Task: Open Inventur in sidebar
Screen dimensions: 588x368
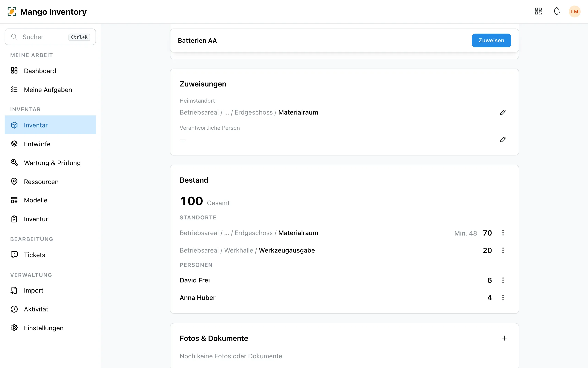Action: [x=50, y=219]
